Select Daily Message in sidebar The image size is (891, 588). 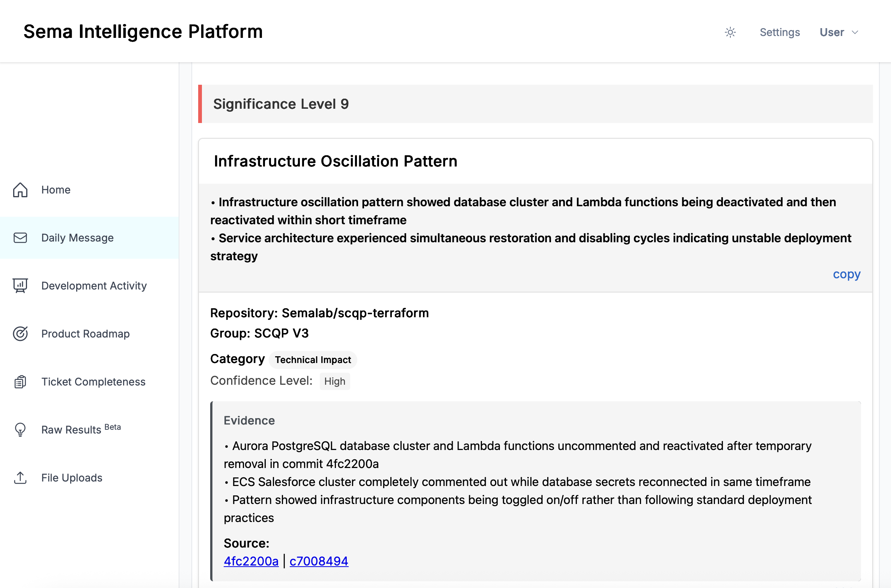coord(89,238)
